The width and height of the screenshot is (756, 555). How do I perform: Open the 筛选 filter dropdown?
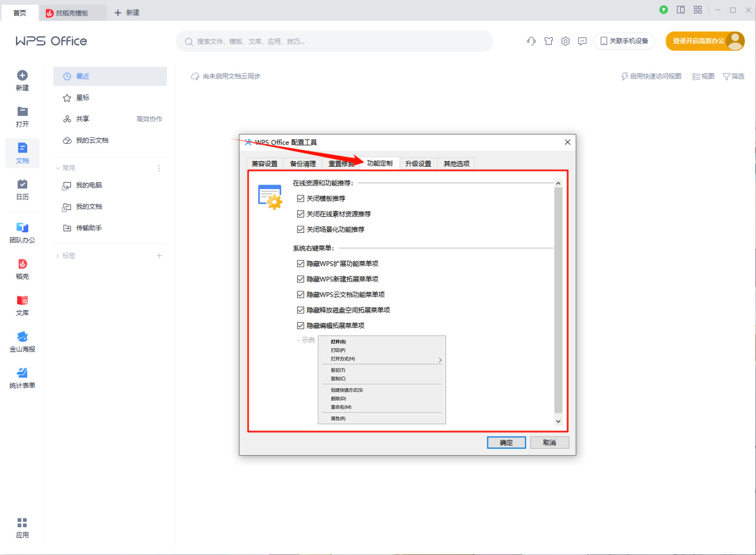pos(734,76)
